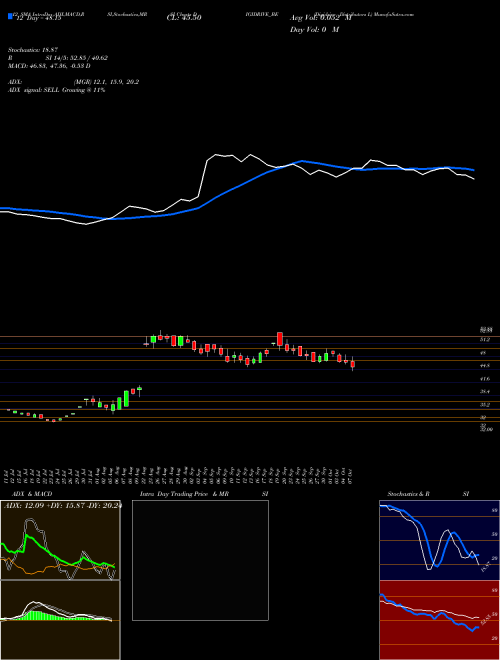Click "ADX: 12.09 +DY: 15.87 -DY: 20.20" header
The image size is (500, 660).
tap(63, 506)
